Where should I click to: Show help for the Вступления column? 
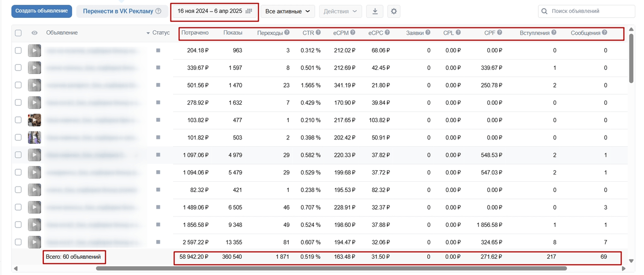(554, 33)
